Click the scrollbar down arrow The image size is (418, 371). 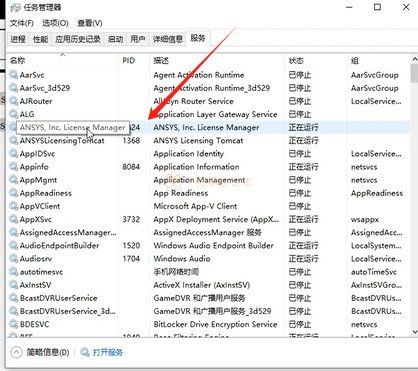click(x=414, y=332)
